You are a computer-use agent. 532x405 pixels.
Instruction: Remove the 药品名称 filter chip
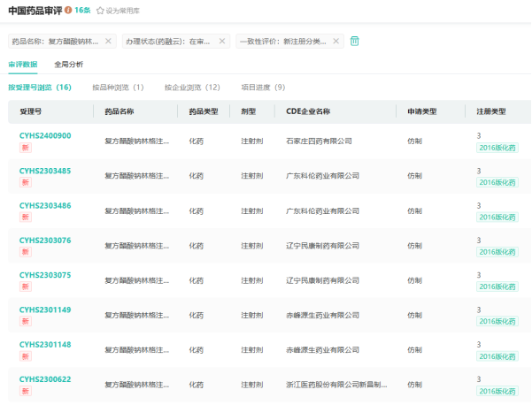108,41
